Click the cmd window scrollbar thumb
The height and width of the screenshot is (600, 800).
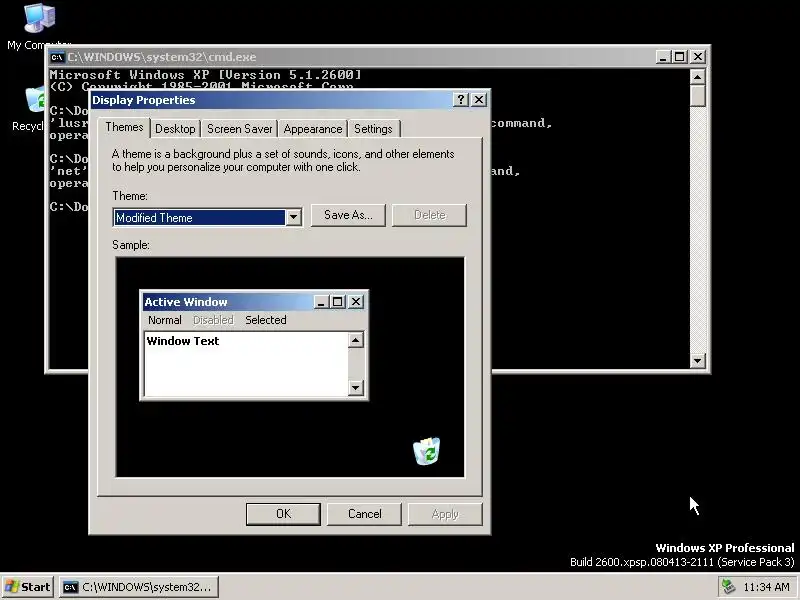[x=697, y=96]
